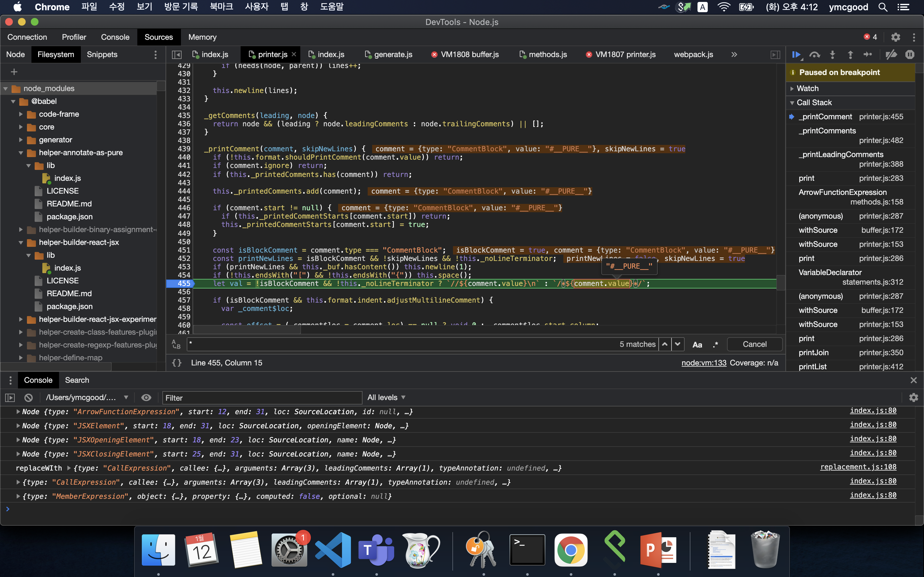
Task: Click the resume script execution button
Action: pyautogui.click(x=796, y=54)
